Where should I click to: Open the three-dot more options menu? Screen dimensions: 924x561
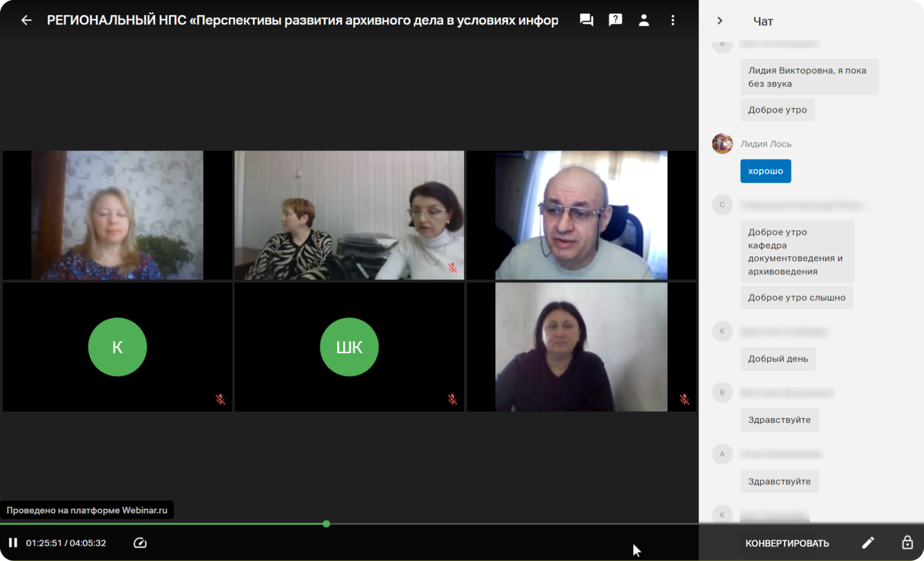(x=673, y=20)
